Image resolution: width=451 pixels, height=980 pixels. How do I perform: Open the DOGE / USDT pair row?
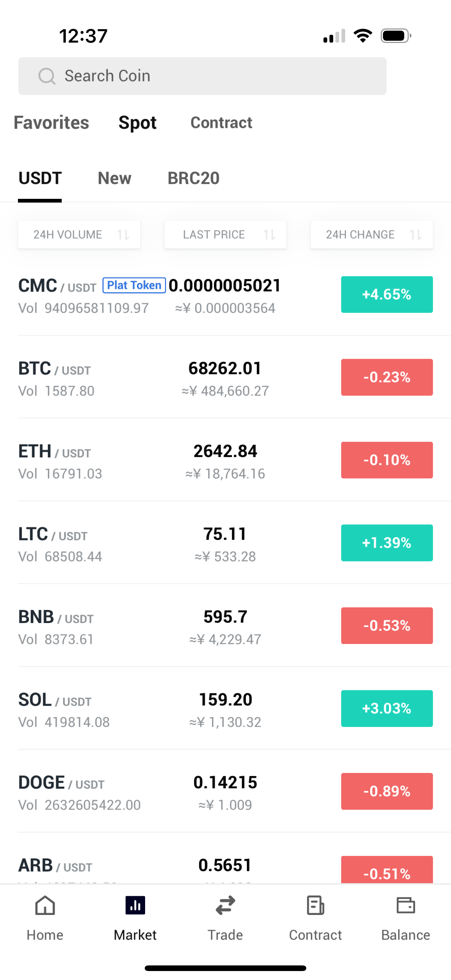(x=225, y=792)
